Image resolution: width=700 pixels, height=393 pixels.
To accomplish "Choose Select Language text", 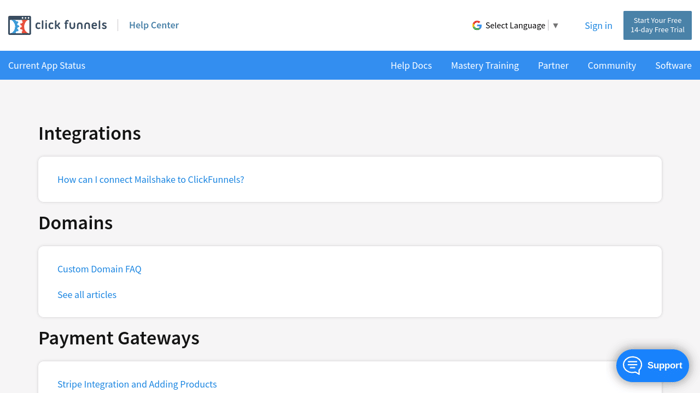I will (x=515, y=25).
